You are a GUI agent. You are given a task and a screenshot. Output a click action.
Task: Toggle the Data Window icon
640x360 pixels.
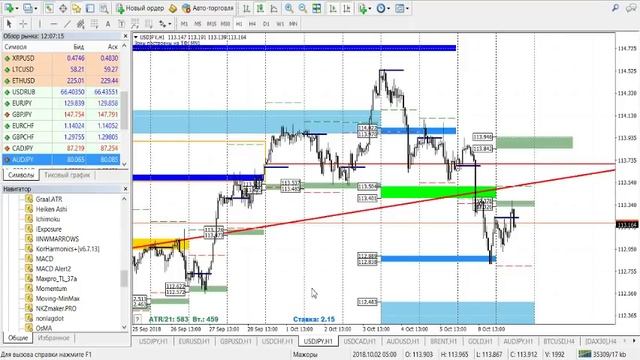(63, 8)
